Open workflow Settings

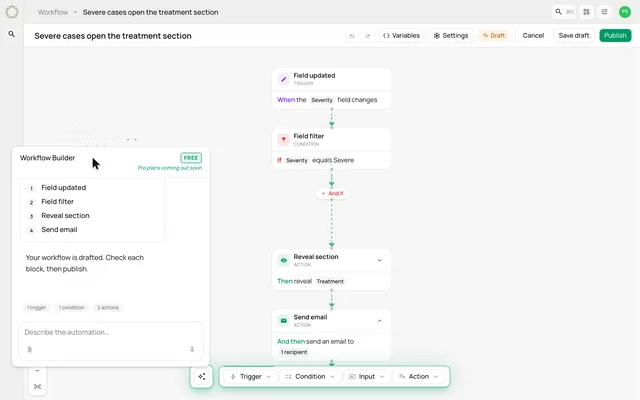pos(451,36)
